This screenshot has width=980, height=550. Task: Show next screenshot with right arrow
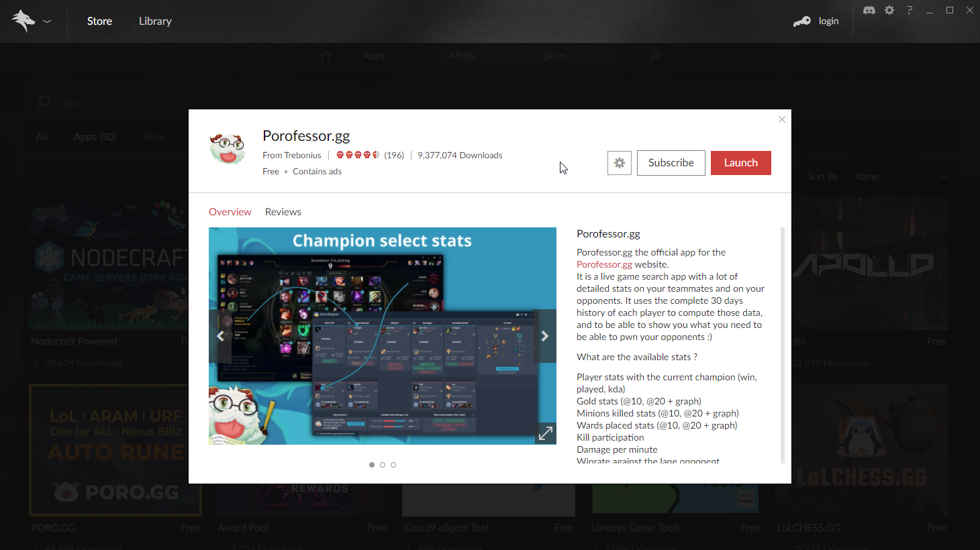[x=545, y=336]
